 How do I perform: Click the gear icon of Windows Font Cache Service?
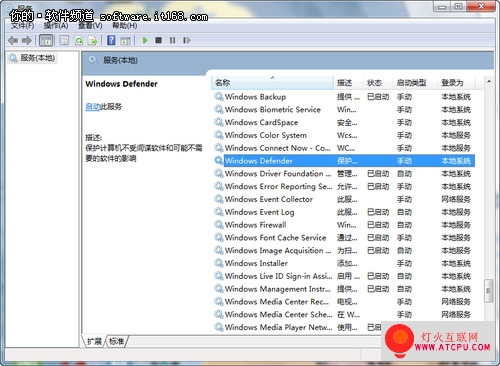tap(219, 237)
